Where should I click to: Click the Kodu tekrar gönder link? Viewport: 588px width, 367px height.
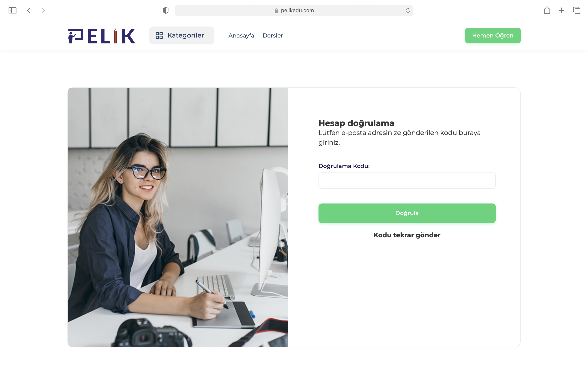coord(407,235)
